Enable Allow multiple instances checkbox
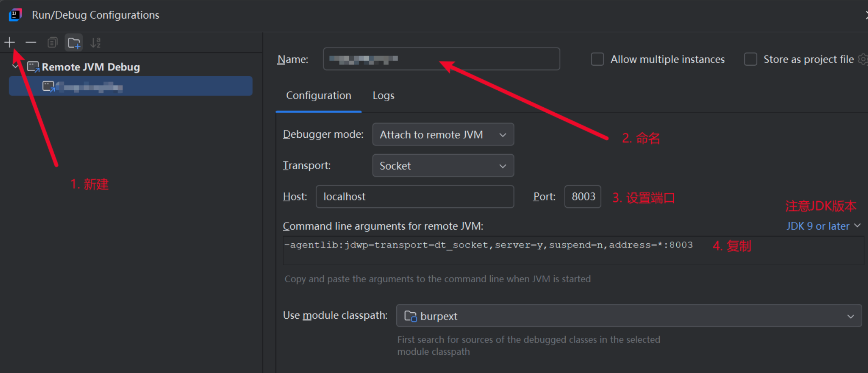Viewport: 868px width, 373px height. tap(597, 59)
